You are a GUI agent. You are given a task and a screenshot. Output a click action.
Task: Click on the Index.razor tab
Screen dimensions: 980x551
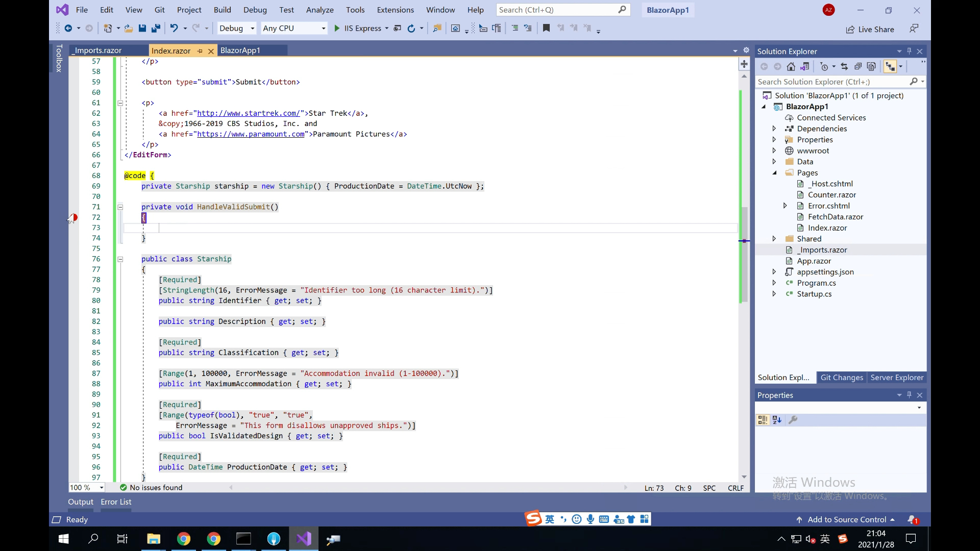coord(171,51)
